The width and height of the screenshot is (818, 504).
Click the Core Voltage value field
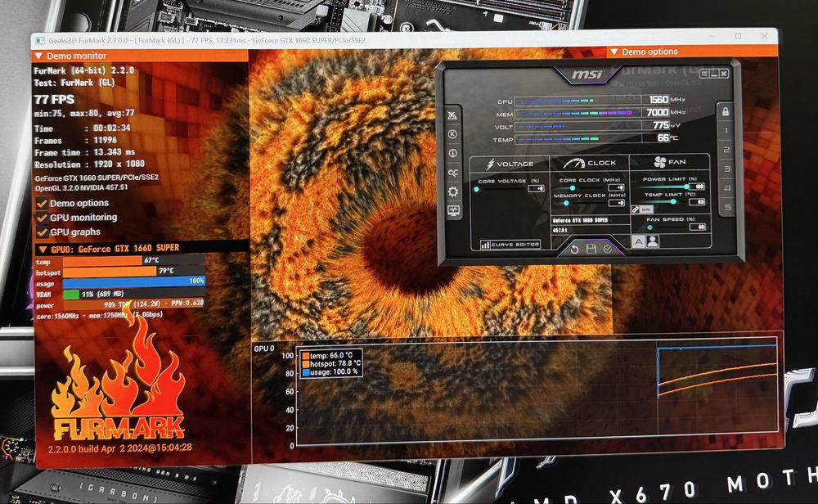pos(537,188)
